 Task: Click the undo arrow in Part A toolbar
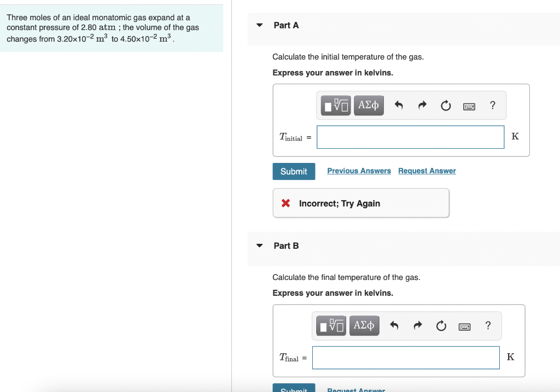click(399, 106)
